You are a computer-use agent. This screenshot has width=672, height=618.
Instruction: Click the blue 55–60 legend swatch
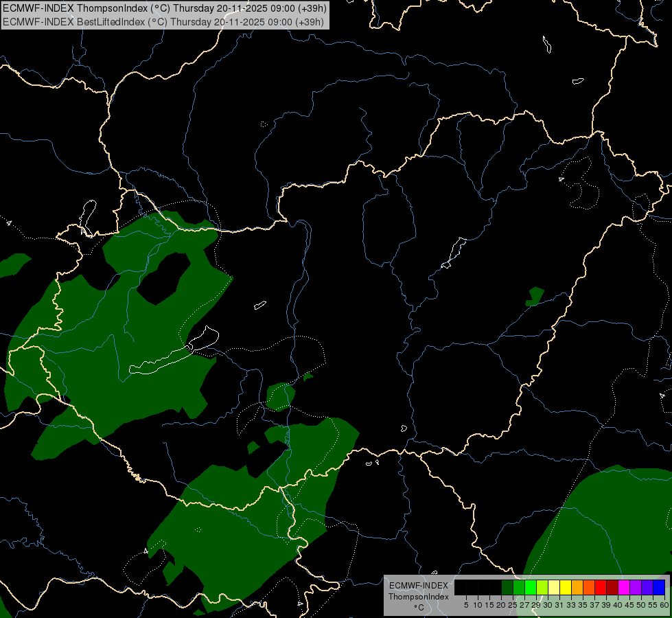[x=659, y=588]
